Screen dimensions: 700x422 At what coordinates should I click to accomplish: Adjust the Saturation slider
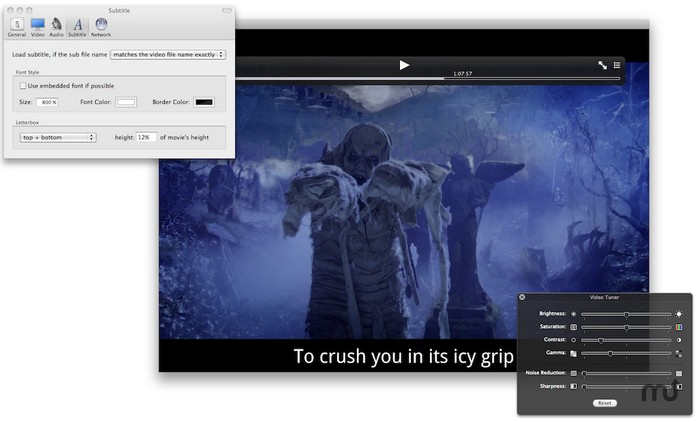pyautogui.click(x=626, y=327)
